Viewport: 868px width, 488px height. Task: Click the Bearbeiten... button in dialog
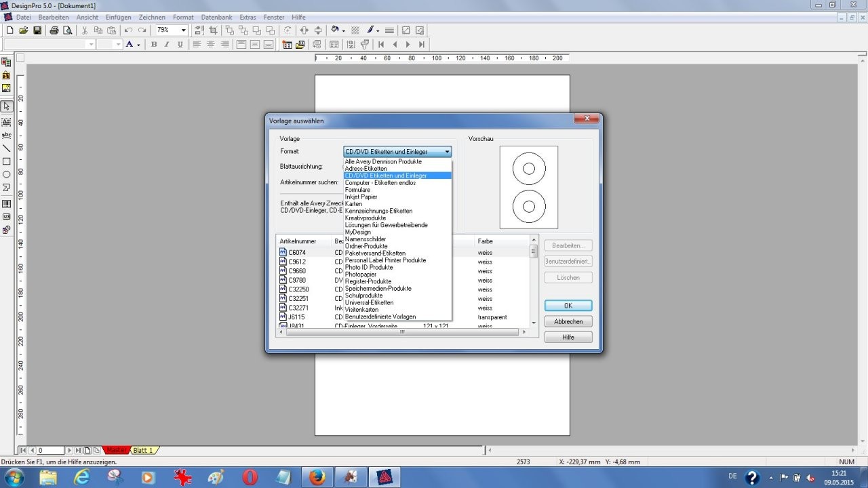point(568,245)
